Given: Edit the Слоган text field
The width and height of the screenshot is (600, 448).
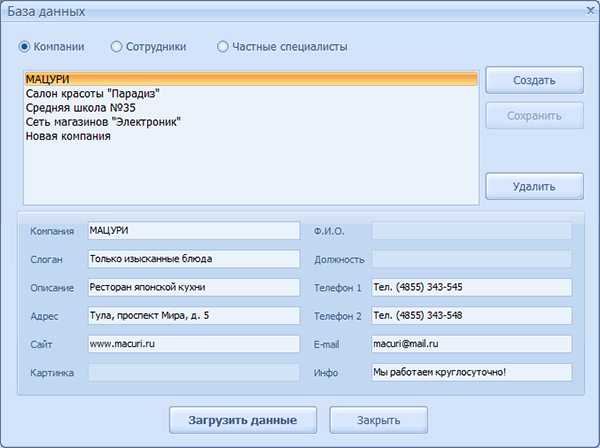Looking at the screenshot, I should tap(193, 259).
